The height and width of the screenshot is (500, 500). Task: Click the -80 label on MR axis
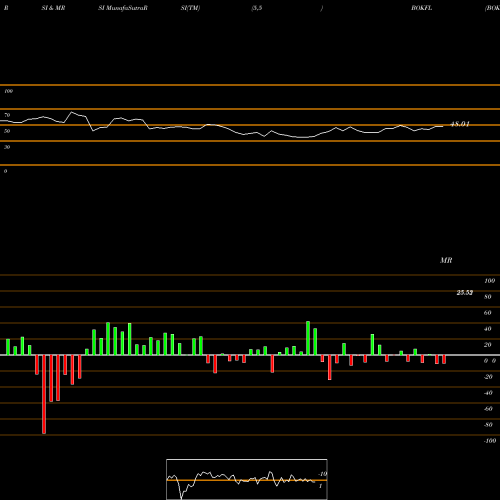[x=488, y=425]
